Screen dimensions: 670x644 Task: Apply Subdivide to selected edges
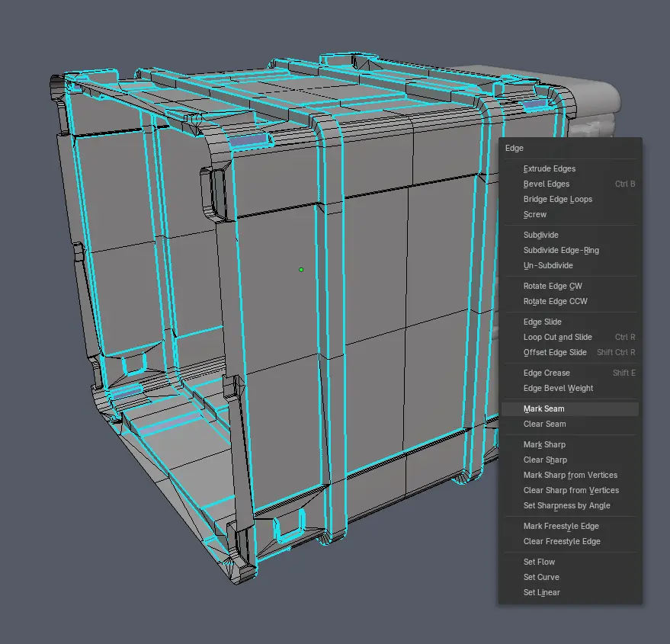[x=540, y=235]
